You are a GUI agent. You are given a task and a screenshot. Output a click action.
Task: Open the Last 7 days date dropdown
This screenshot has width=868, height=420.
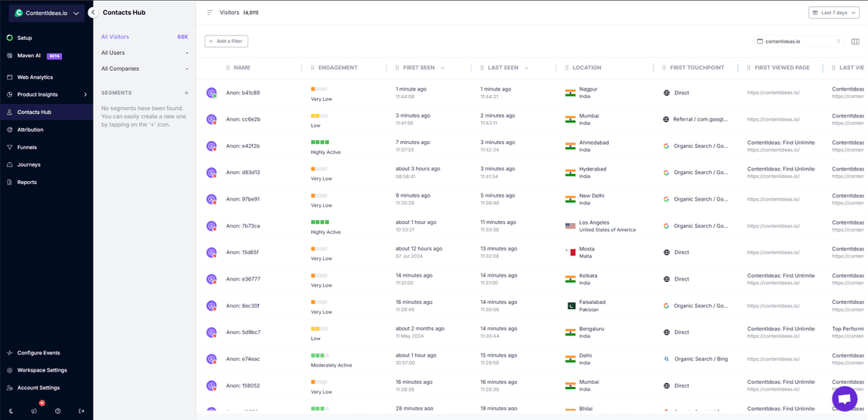[833, 13]
